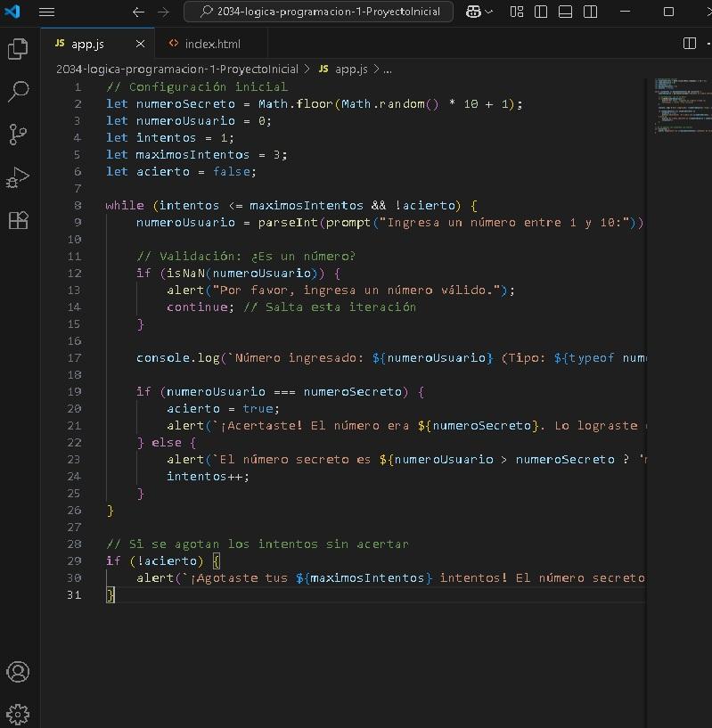712x728 pixels.
Task: Split the editor to the right
Action: [x=690, y=43]
